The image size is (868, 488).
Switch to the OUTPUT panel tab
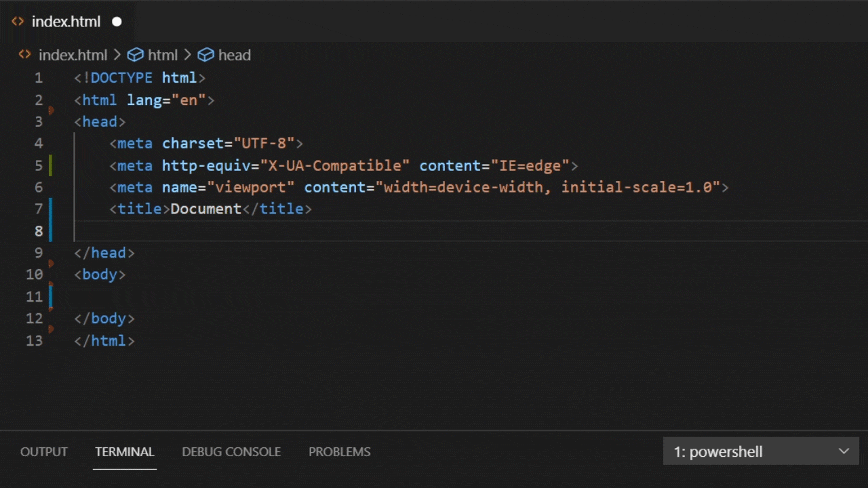click(44, 451)
